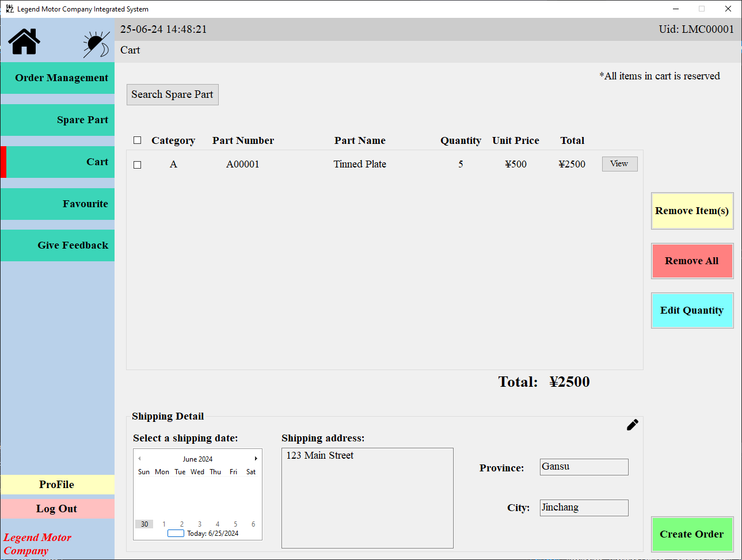Click the app logo in title bar

[x=9, y=9]
